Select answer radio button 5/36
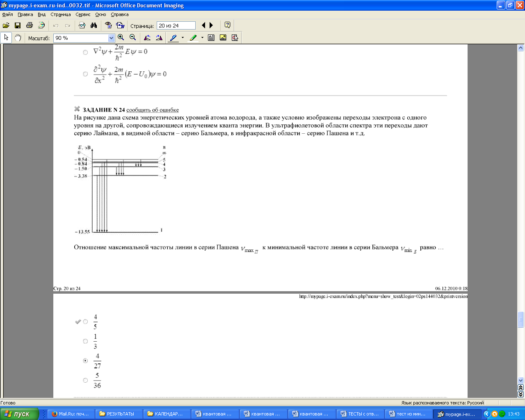The image size is (525, 420). tap(85, 380)
